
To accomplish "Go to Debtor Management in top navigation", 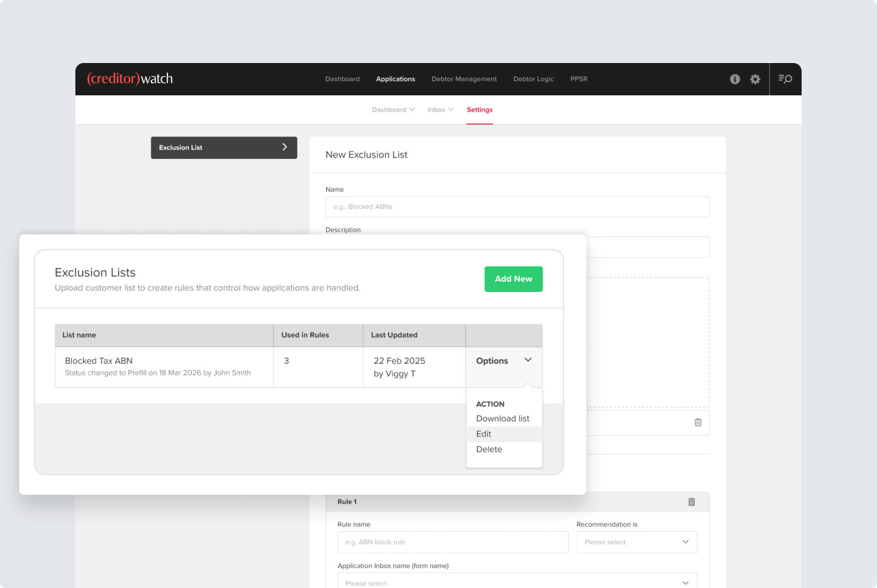I will (464, 79).
